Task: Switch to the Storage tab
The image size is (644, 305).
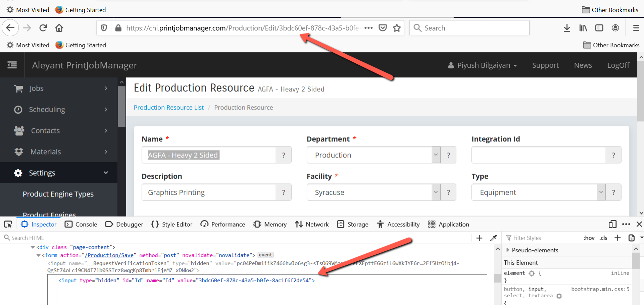Action: tap(353, 224)
